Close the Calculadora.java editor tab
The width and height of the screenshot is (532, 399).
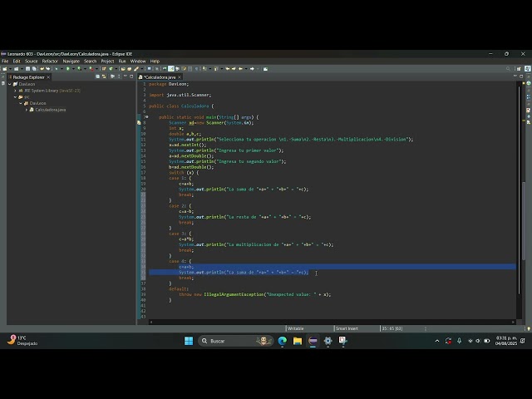coord(180,77)
